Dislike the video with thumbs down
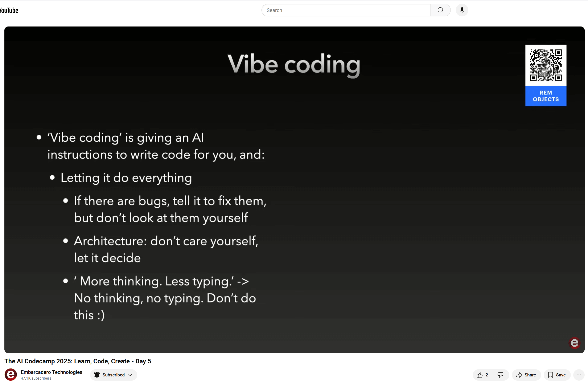The height and width of the screenshot is (384, 588). click(500, 375)
